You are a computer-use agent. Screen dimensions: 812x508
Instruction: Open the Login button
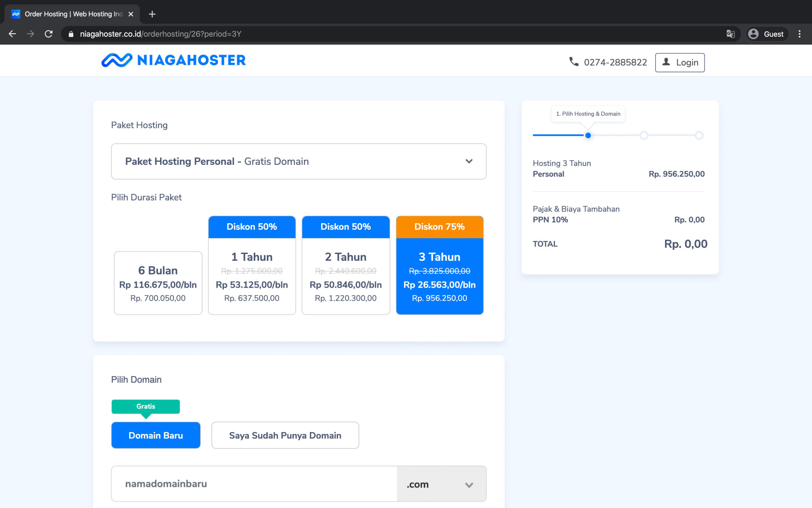[680, 63]
